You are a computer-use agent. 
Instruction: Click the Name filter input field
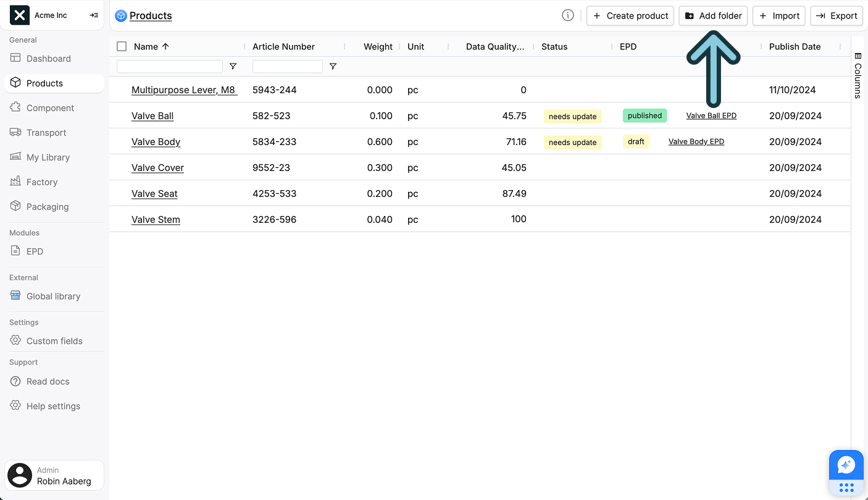pos(169,66)
